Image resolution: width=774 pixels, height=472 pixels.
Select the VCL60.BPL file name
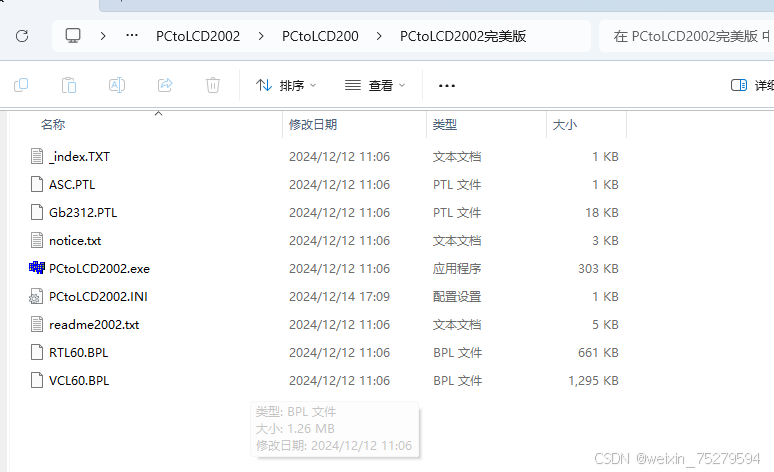click(79, 381)
